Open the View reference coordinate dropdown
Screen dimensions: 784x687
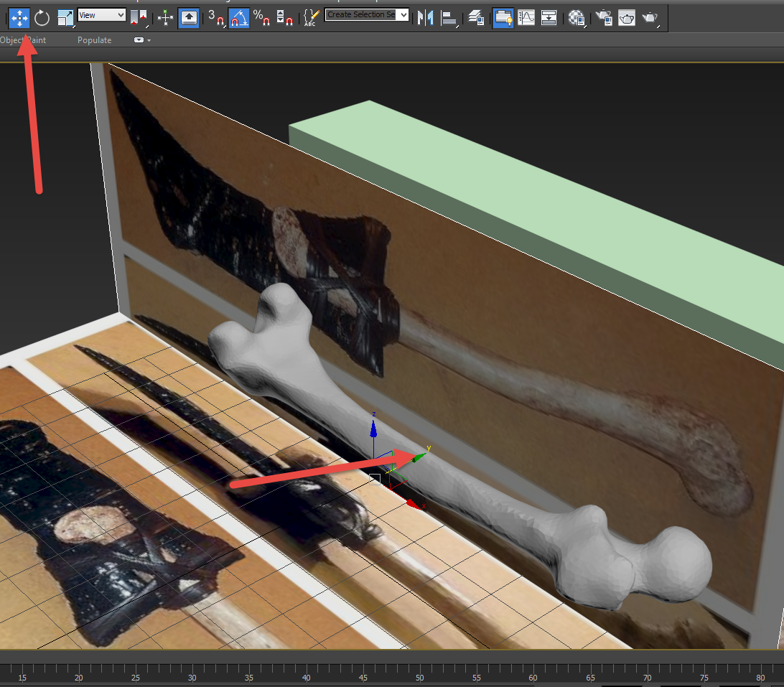pyautogui.click(x=101, y=15)
